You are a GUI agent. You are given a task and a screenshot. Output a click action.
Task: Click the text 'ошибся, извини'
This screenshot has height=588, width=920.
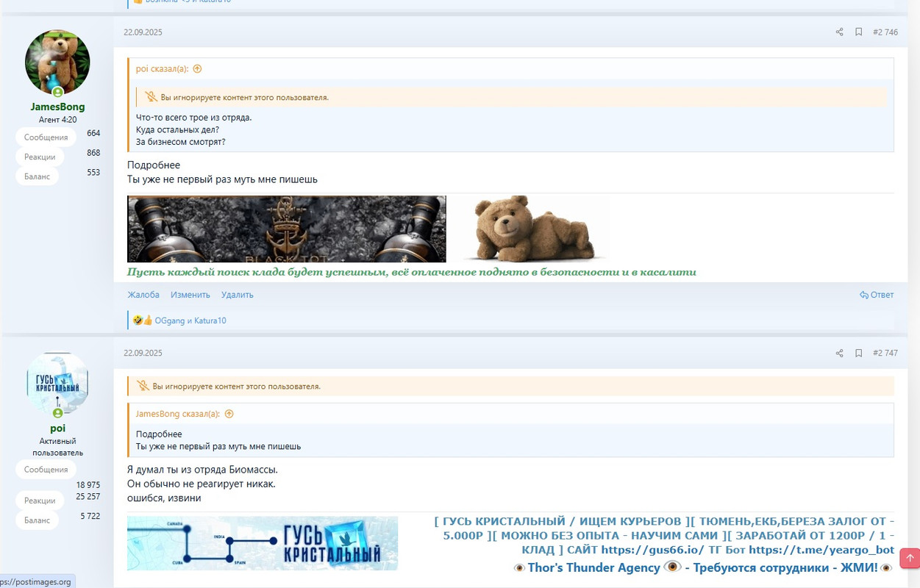164,498
